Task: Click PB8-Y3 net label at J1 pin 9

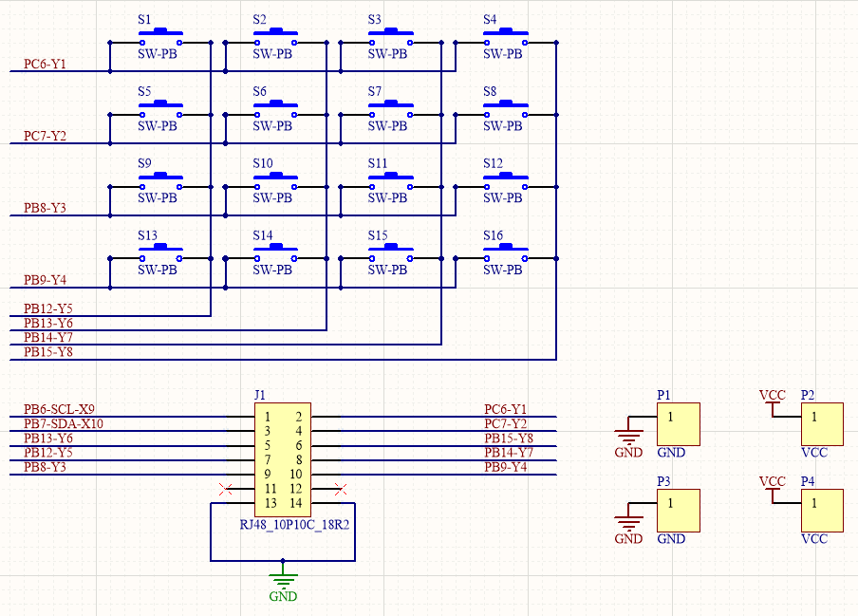Action: point(45,467)
